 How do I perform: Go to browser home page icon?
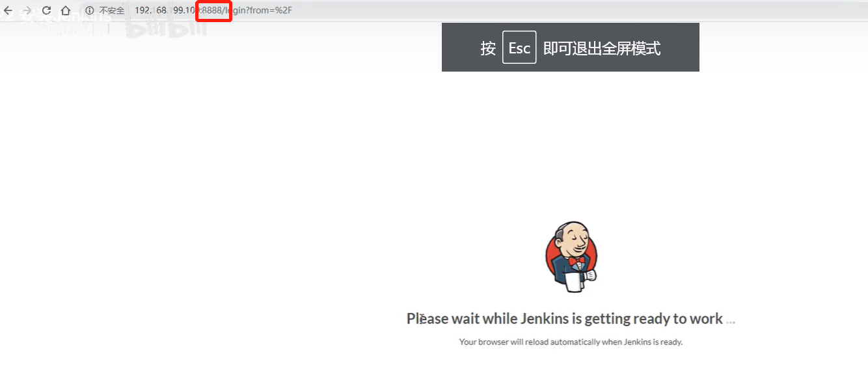click(x=66, y=10)
